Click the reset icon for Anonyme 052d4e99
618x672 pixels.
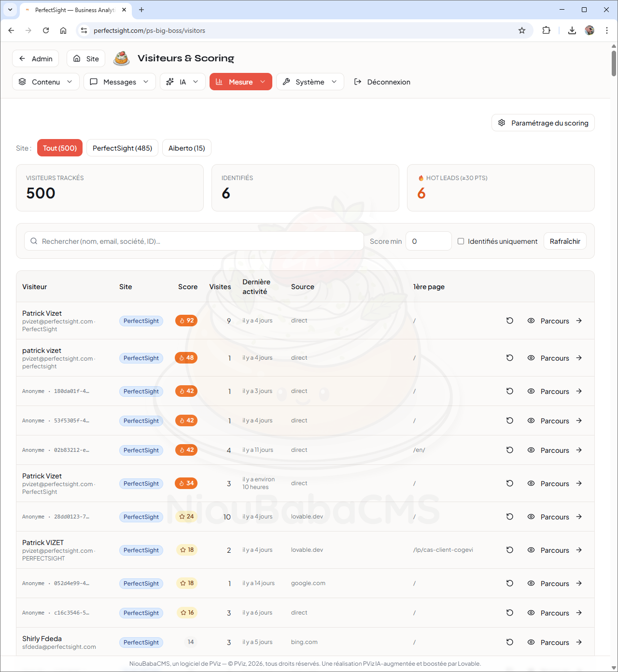pos(509,583)
